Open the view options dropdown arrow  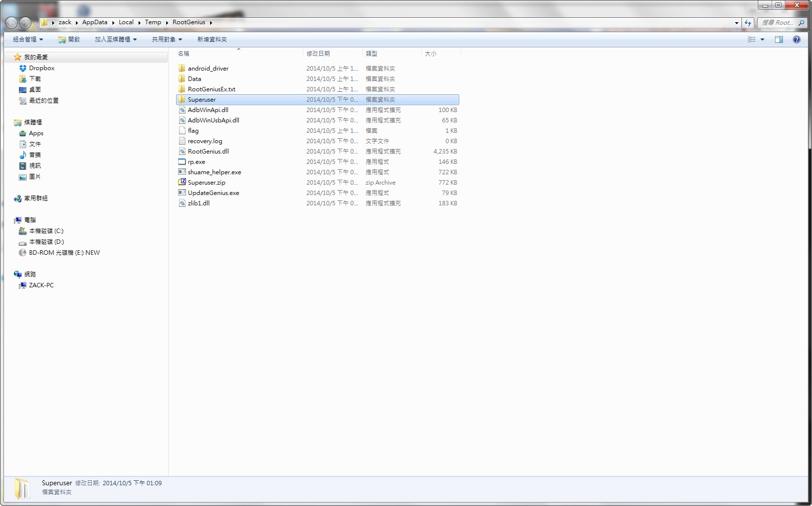[762, 39]
